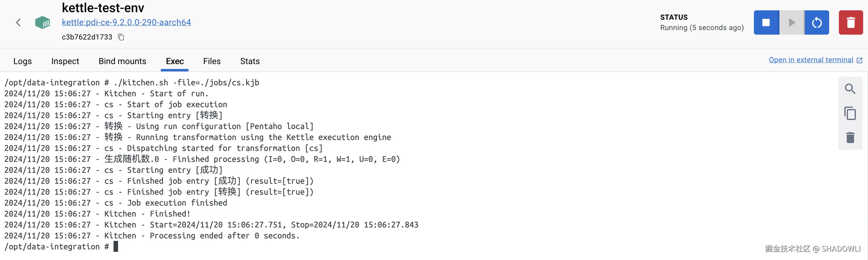Select the Exec tab
The image size is (868, 260).
175,61
